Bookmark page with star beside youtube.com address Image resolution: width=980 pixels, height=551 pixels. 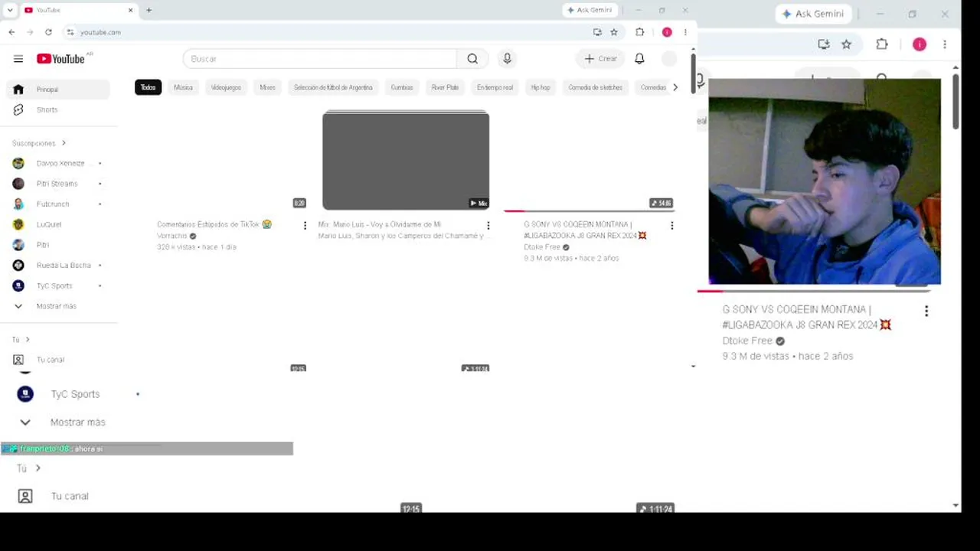(x=614, y=32)
